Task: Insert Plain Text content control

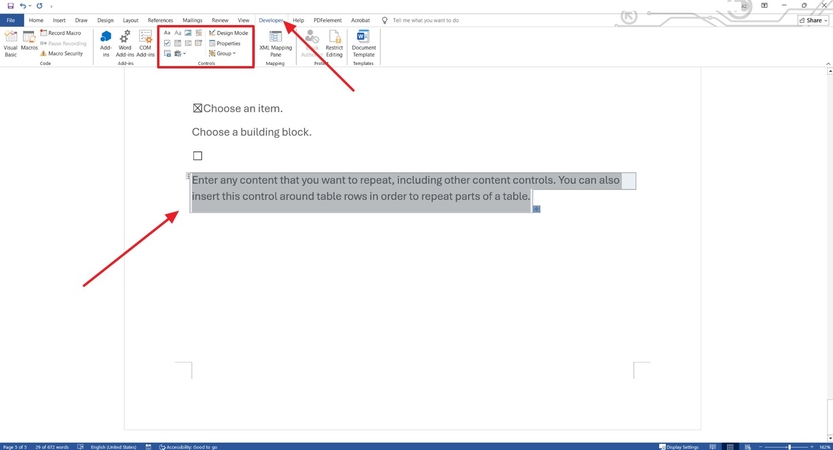Action: pos(177,33)
